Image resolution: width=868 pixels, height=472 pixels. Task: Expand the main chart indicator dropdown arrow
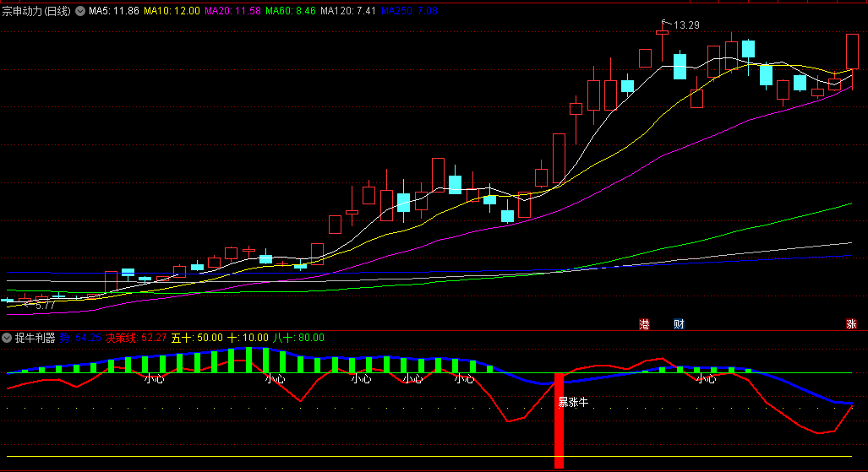(80, 11)
